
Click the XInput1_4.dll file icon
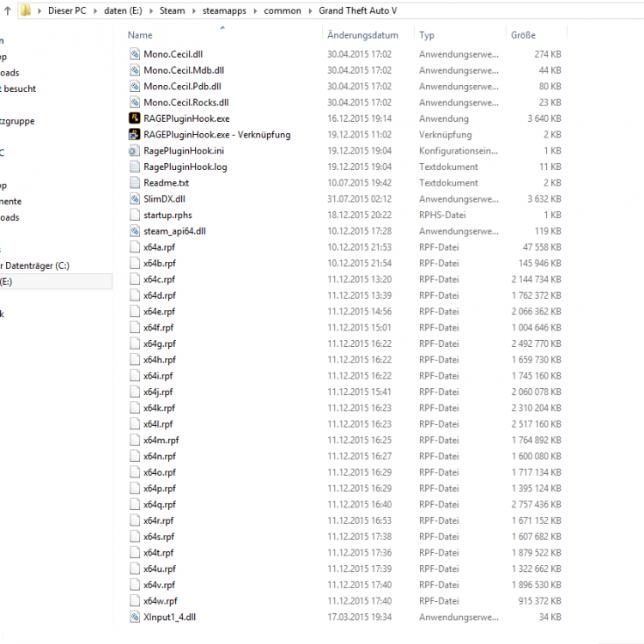[x=135, y=617]
